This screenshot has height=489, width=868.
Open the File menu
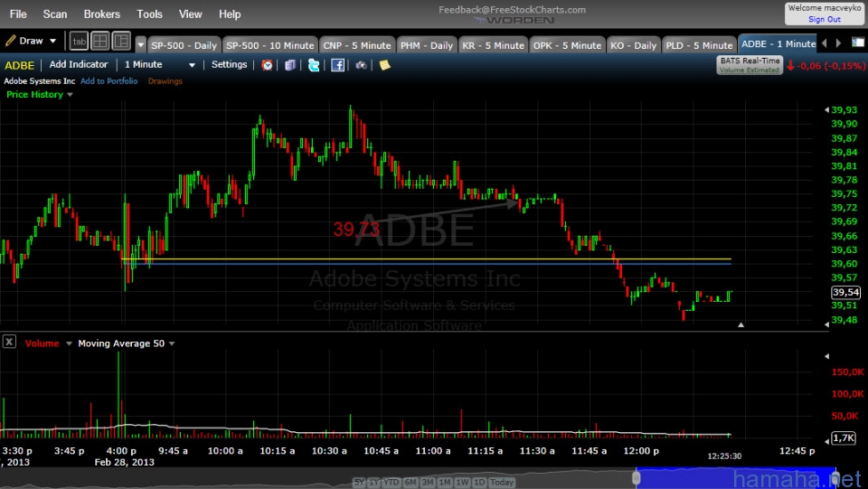(18, 14)
